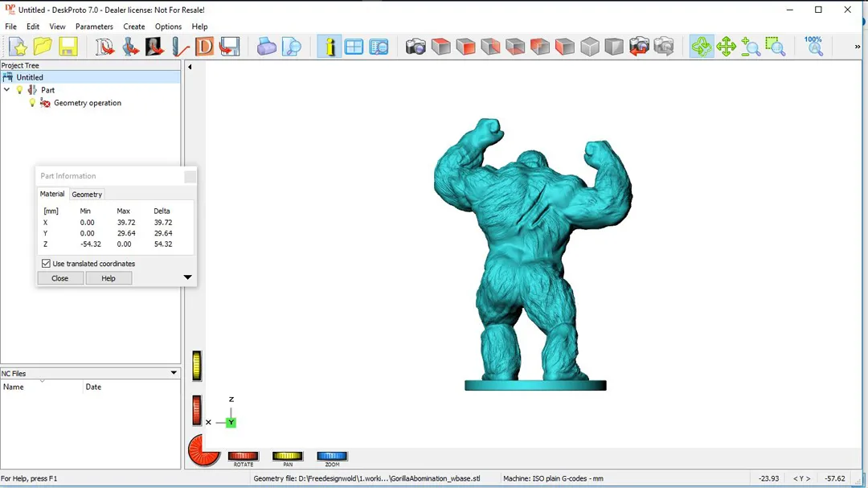Open the Parameters menu
The image size is (868, 488).
pyautogui.click(x=94, y=27)
